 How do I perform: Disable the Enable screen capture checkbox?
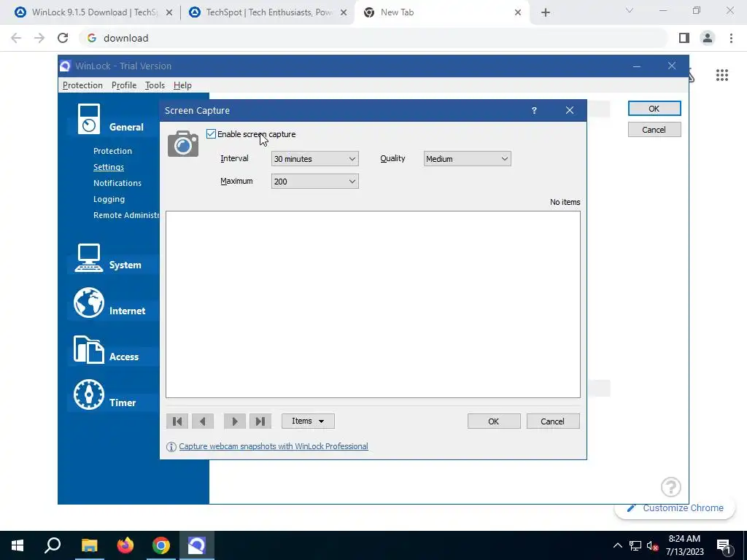pos(211,134)
